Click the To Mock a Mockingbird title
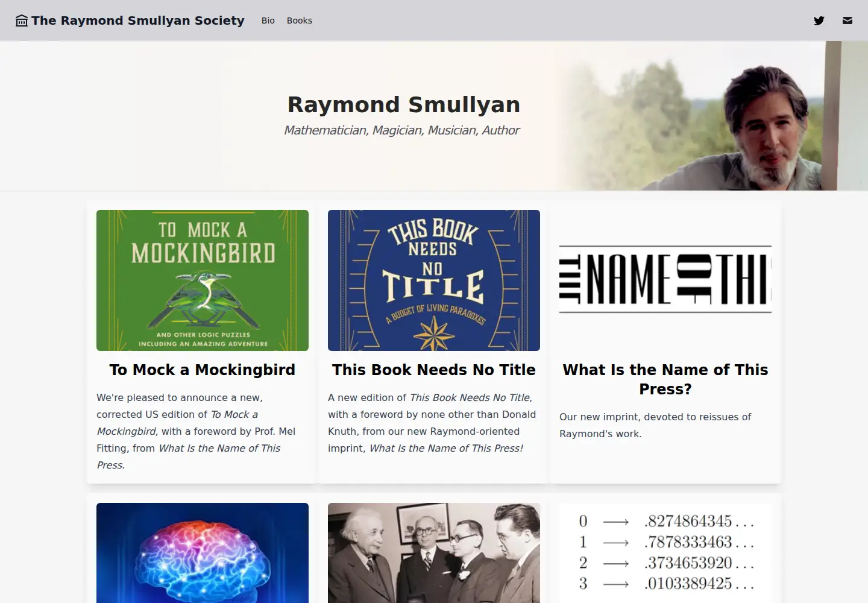This screenshot has height=603, width=868. (203, 370)
